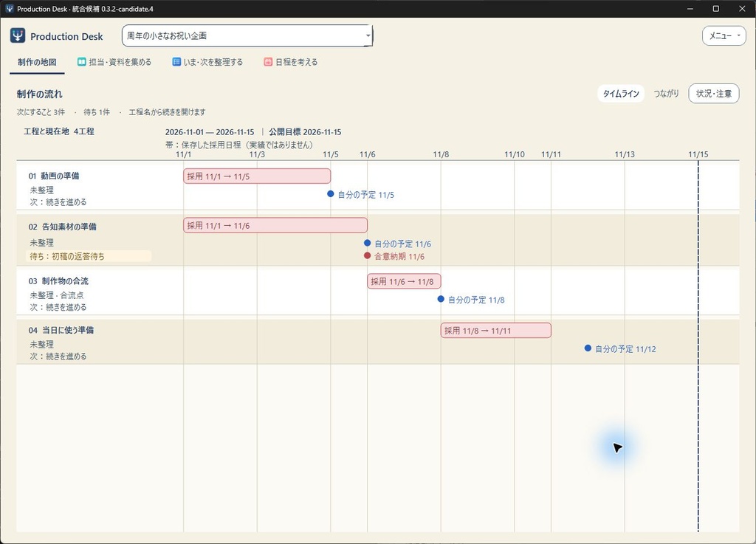This screenshot has height=544, width=756.
Task: Select the 自分の予定 11/6 blue marker
Action: coord(368,243)
